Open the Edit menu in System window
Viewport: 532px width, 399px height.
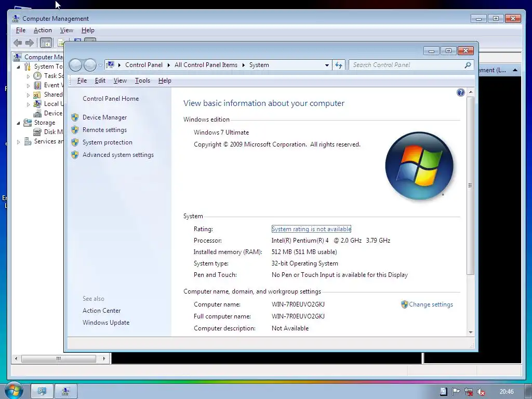(x=100, y=81)
